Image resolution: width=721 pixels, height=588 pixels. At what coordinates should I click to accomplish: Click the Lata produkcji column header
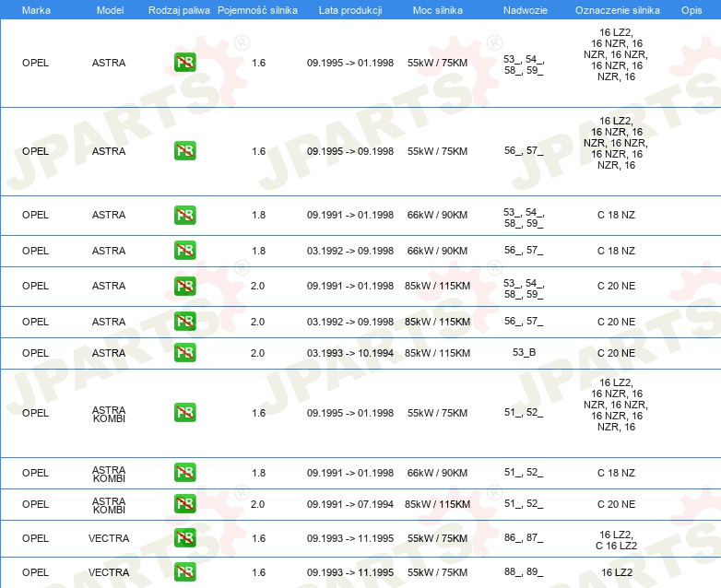(350, 10)
